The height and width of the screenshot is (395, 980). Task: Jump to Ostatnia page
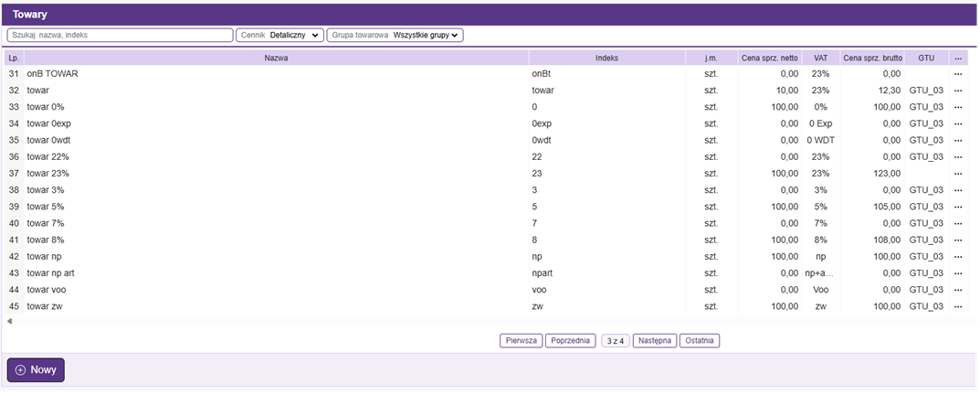700,341
